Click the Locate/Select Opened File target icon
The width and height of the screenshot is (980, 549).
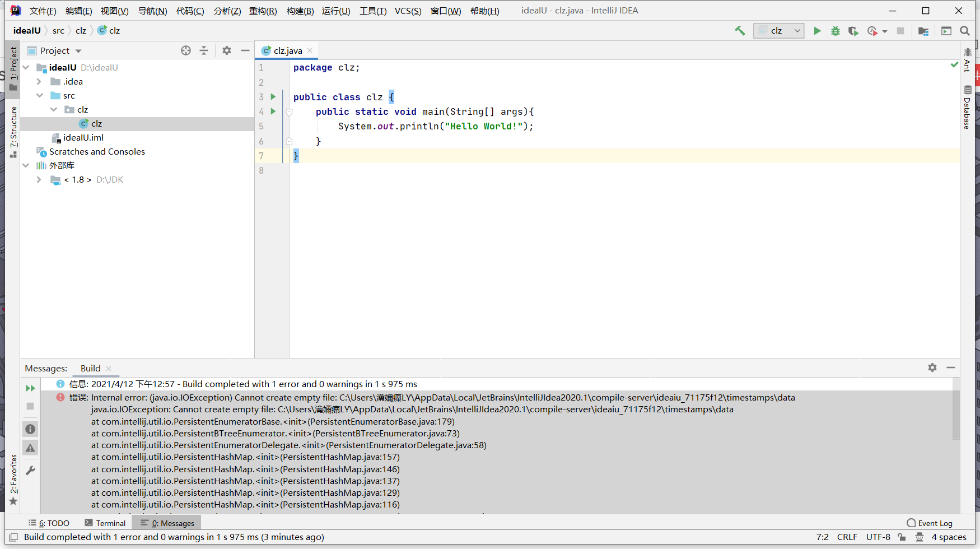(186, 50)
